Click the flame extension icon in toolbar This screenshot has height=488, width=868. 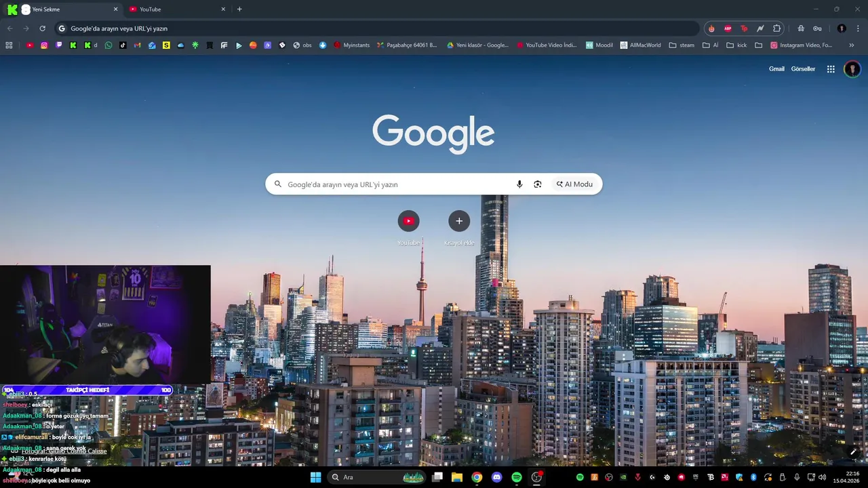pyautogui.click(x=711, y=28)
